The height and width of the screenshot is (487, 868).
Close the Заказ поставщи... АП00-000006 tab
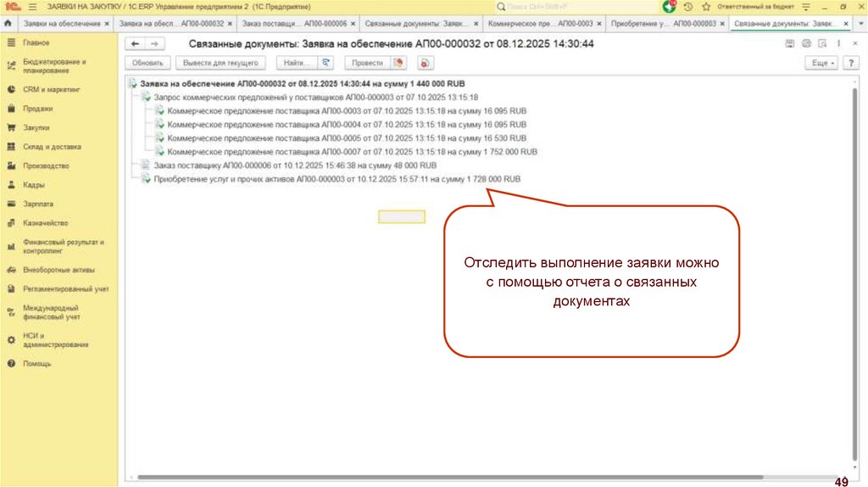click(353, 24)
